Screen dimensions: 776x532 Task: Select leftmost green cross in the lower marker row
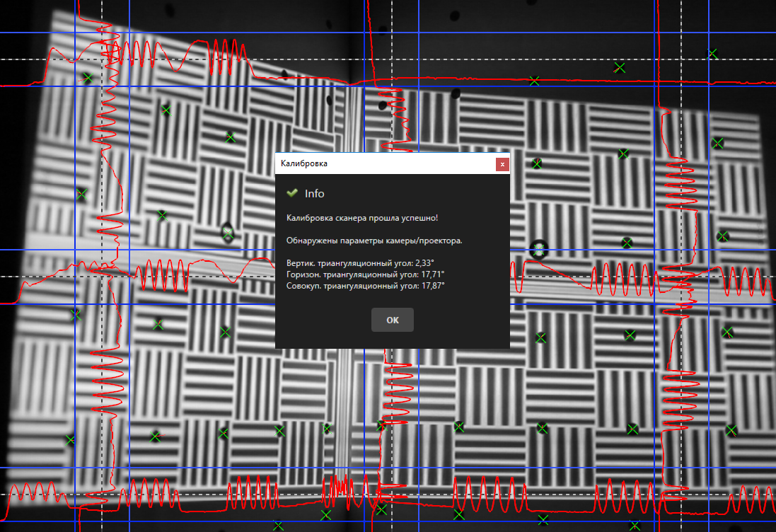(70, 440)
